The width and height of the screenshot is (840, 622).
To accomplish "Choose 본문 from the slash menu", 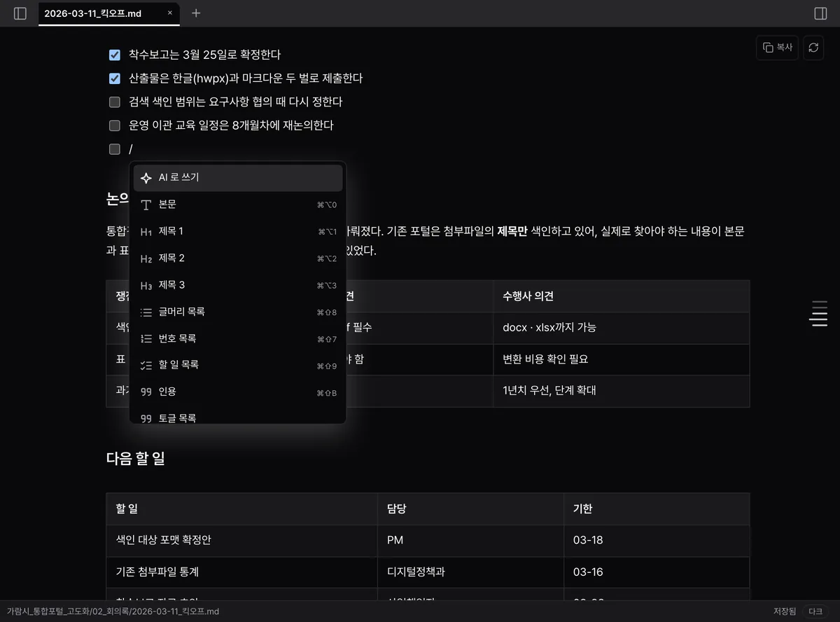I will coord(238,205).
